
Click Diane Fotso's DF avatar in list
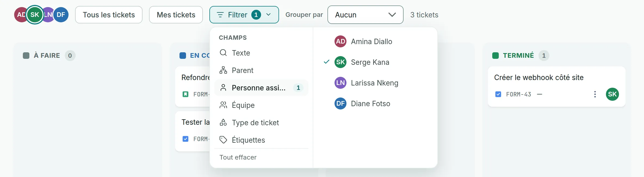(x=340, y=103)
